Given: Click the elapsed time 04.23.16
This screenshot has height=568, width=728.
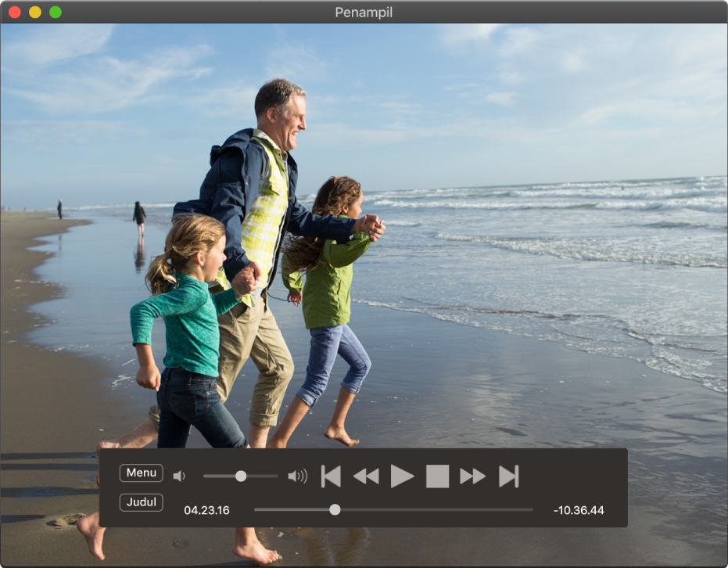Looking at the screenshot, I should tap(206, 510).
